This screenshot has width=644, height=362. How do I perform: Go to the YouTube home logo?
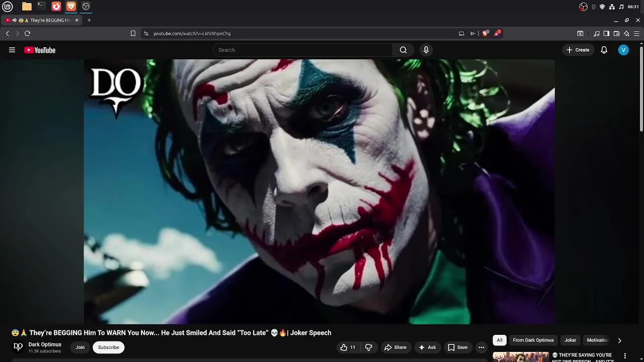(x=40, y=50)
